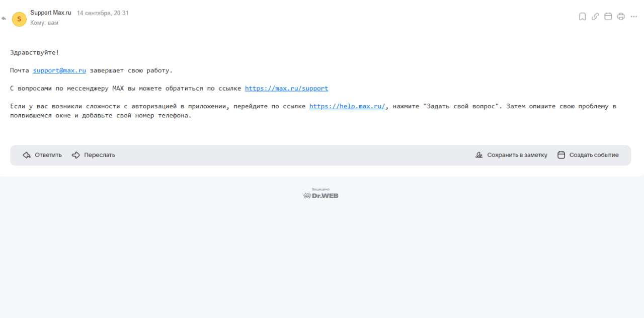The width and height of the screenshot is (644, 318).
Task: Open the three-dot more actions menu
Action: (633, 17)
